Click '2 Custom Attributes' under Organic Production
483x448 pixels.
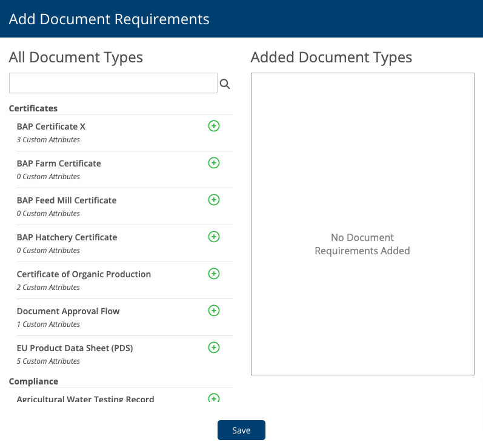pos(48,288)
